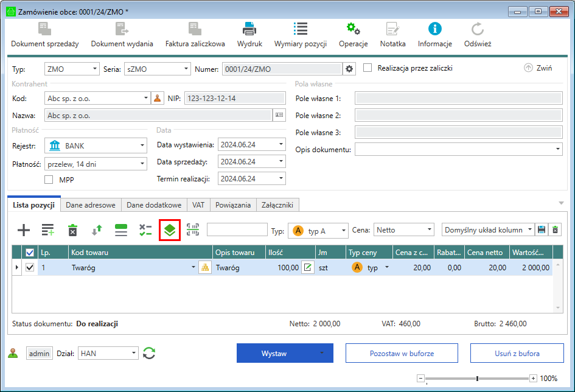Toggle the MPP checkbox

(49, 180)
